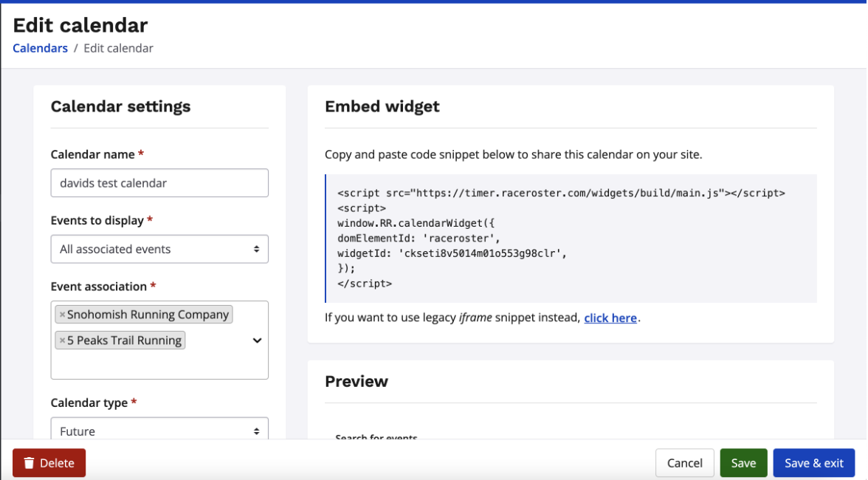Open the Events to display dropdown

pos(159,250)
